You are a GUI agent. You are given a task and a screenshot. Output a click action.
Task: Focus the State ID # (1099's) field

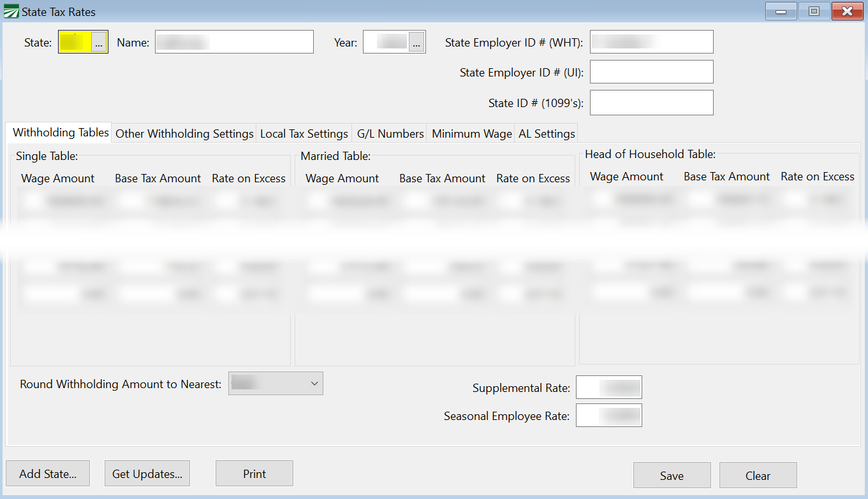point(651,103)
